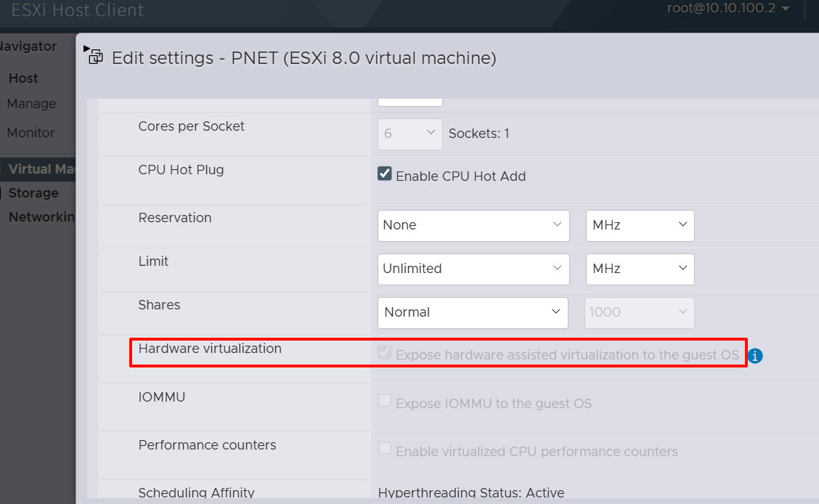Open the Shares Normal dropdown
Screen dimensions: 819x504
point(473,312)
